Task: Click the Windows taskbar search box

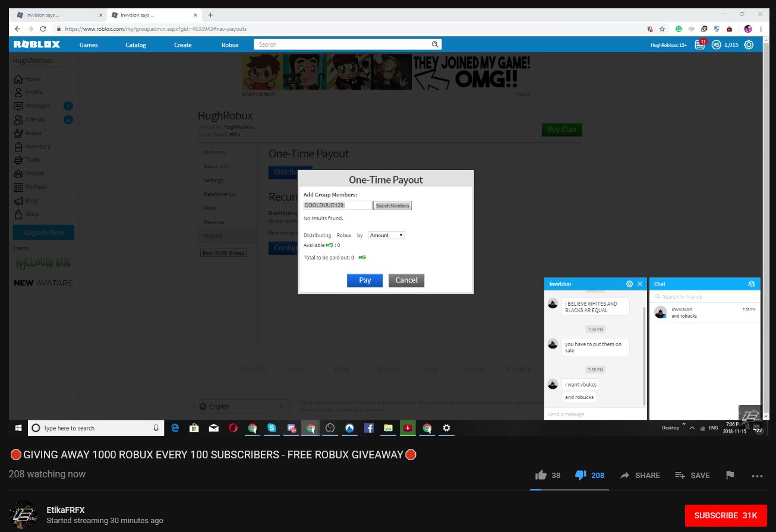Action: tap(96, 427)
